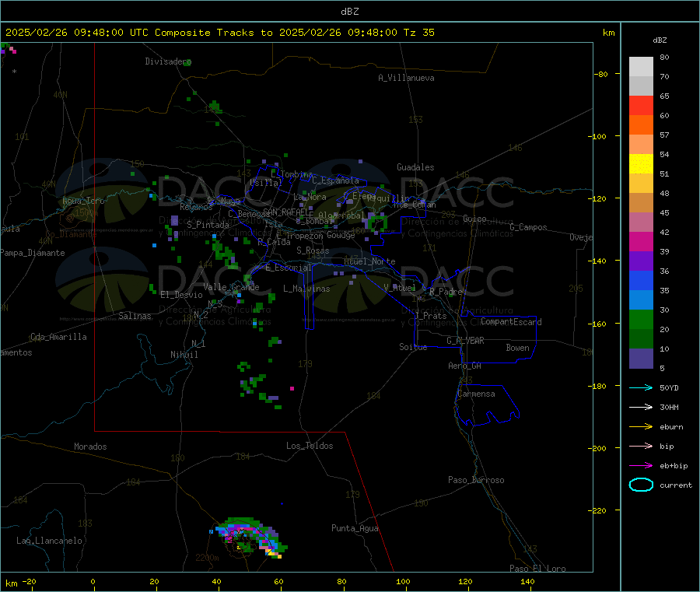
Task: Click the 'Tz 35' threshold text
Action: (418, 33)
